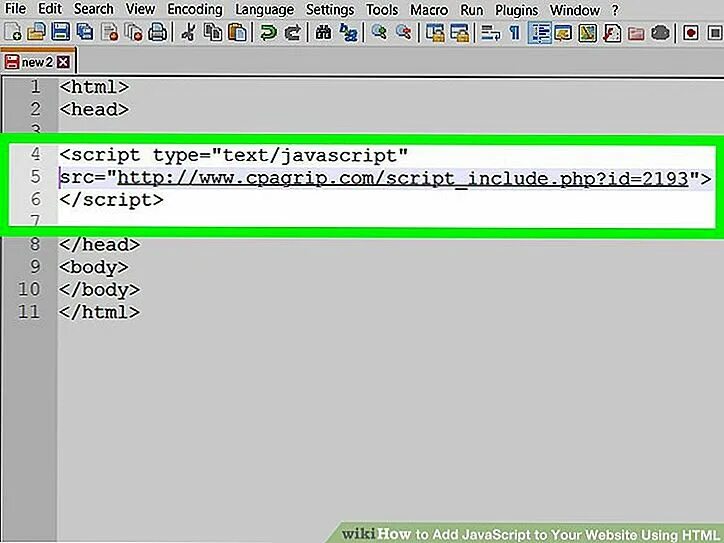Paste clipboard with the Paste icon
Screen dimensions: 724x543
pyautogui.click(x=237, y=33)
